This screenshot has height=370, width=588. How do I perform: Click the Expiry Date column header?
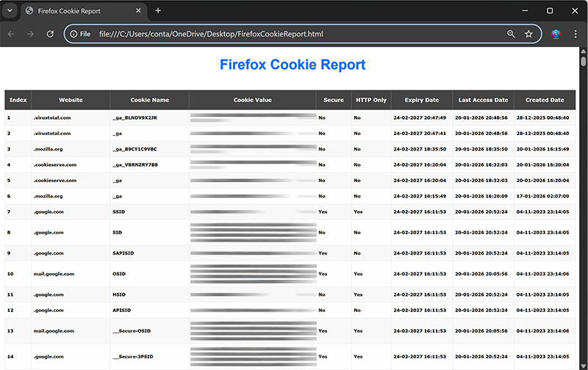(x=422, y=100)
